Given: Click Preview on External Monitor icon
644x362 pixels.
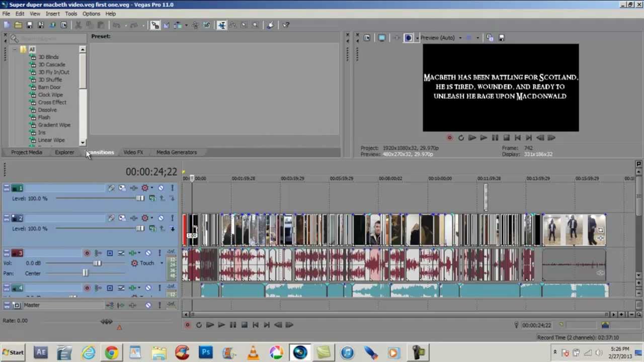Looking at the screenshot, I should [381, 38].
